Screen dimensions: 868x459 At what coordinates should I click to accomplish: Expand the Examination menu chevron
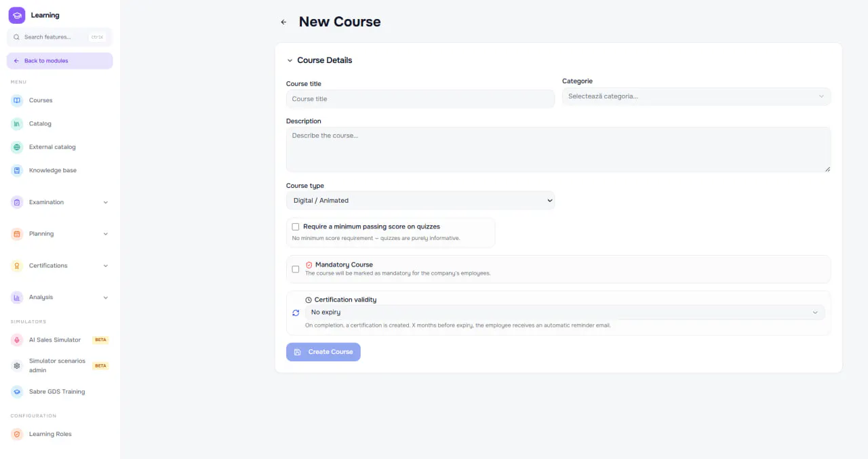(106, 202)
